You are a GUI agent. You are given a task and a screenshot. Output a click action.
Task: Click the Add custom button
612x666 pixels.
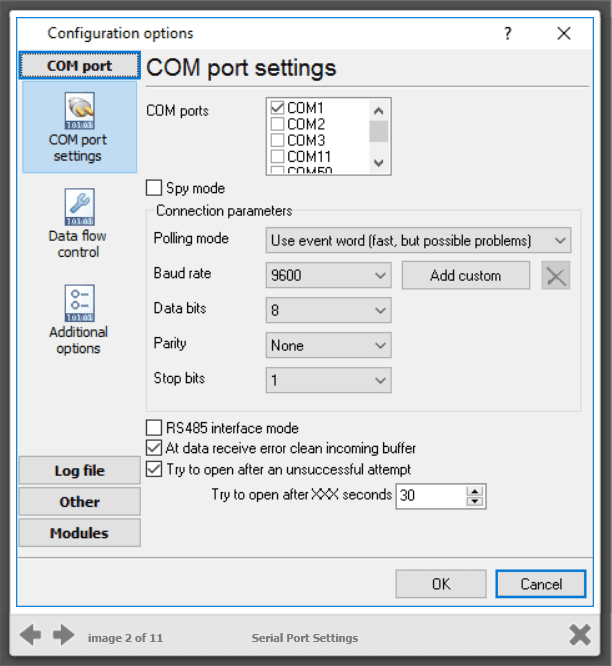point(465,275)
